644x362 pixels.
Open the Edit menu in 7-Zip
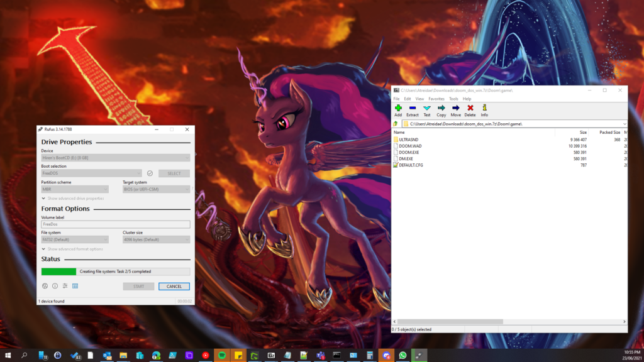tap(408, 99)
